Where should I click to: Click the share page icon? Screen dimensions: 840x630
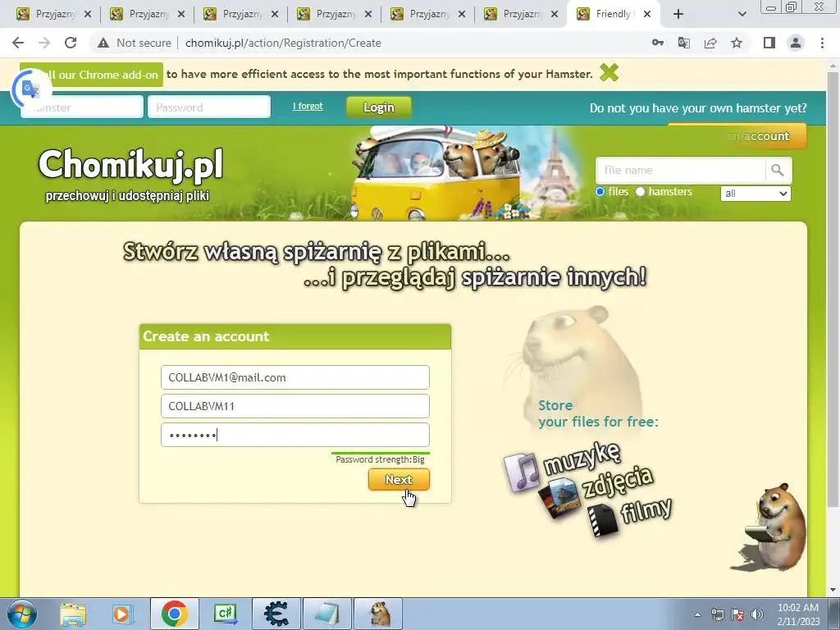(x=710, y=43)
